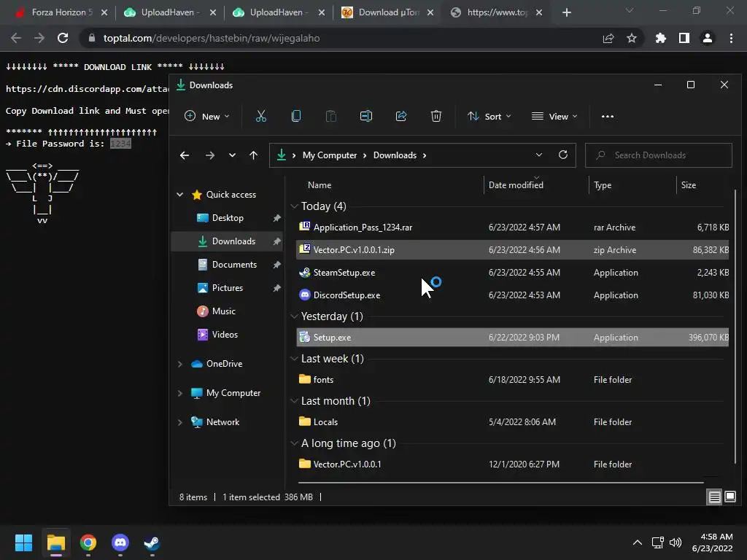Image resolution: width=747 pixels, height=560 pixels.
Task: Open Chrome from the taskbar
Action: (88, 542)
